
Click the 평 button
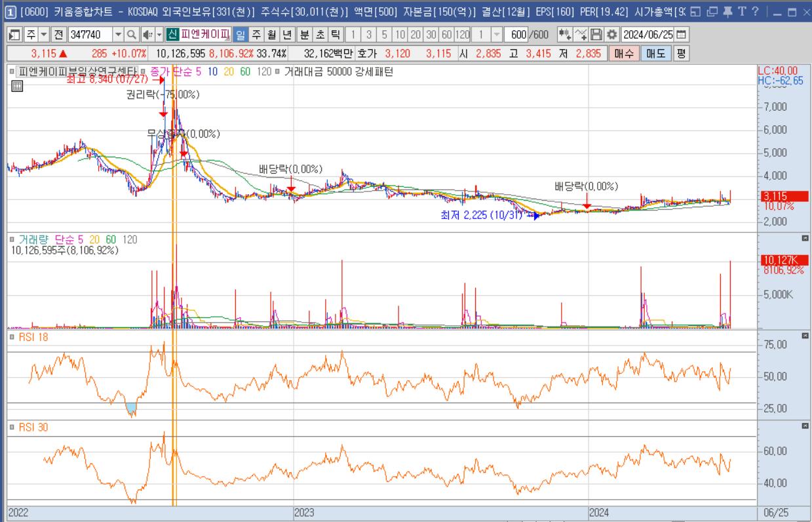682,54
